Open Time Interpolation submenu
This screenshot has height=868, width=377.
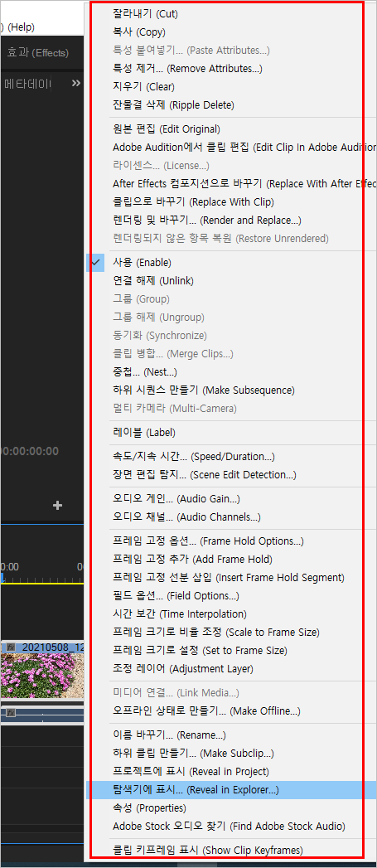231,614
